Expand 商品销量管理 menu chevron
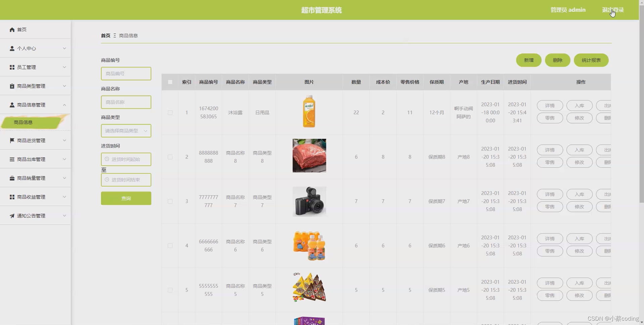The image size is (644, 325). pos(64,178)
